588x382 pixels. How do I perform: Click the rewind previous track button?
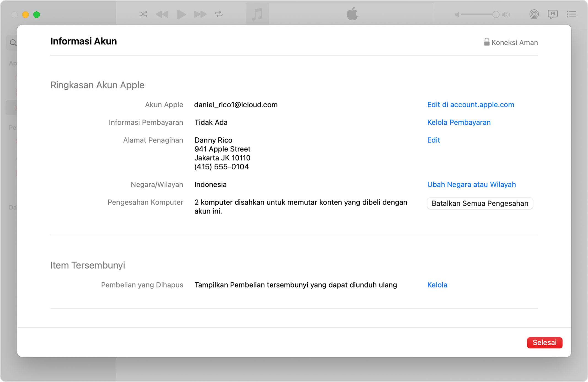click(162, 14)
